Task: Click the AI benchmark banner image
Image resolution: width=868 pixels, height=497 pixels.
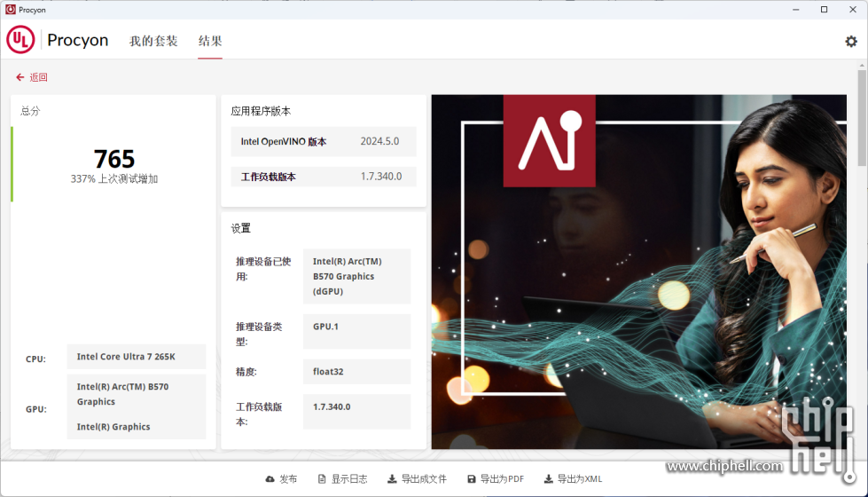Action: (x=639, y=272)
